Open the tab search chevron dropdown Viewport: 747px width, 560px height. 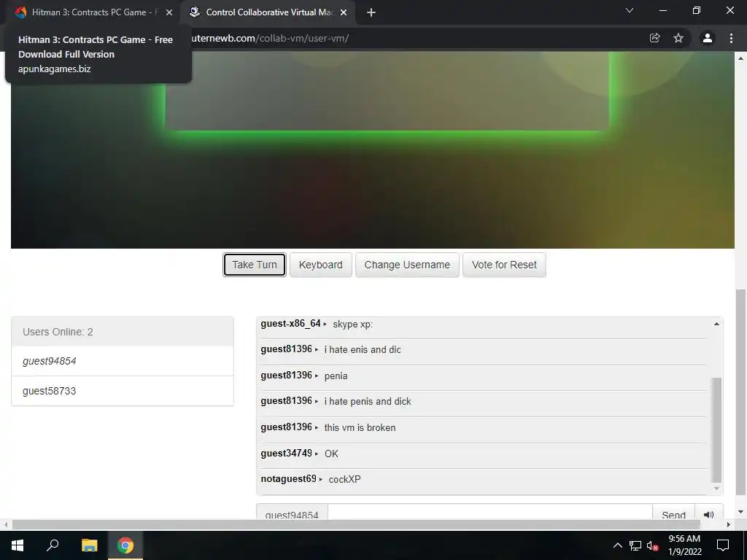coord(630,10)
